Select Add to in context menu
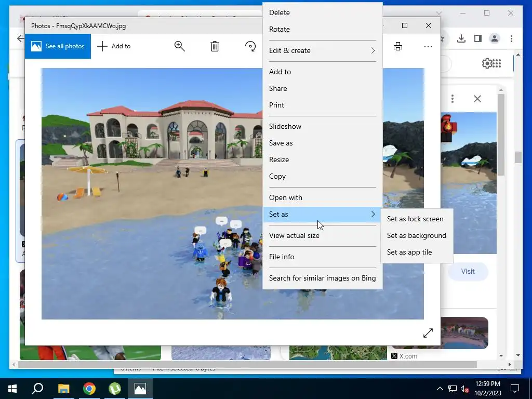This screenshot has height=399, width=532. [x=322, y=72]
